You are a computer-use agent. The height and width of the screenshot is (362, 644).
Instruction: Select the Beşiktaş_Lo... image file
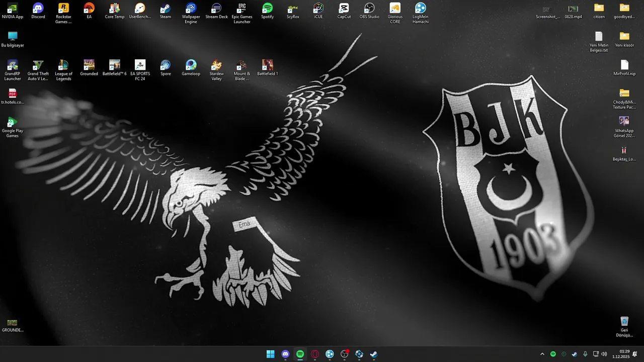pos(624,154)
